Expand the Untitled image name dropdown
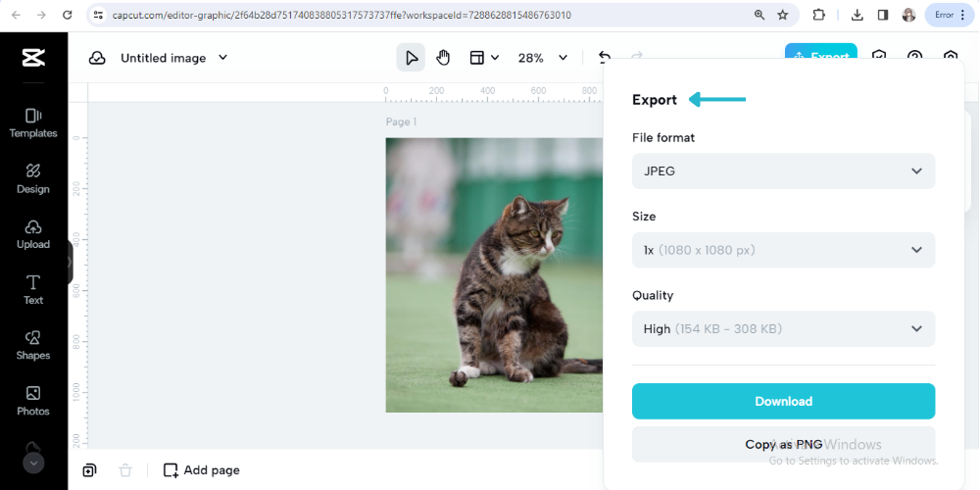The image size is (980, 490). [x=222, y=58]
